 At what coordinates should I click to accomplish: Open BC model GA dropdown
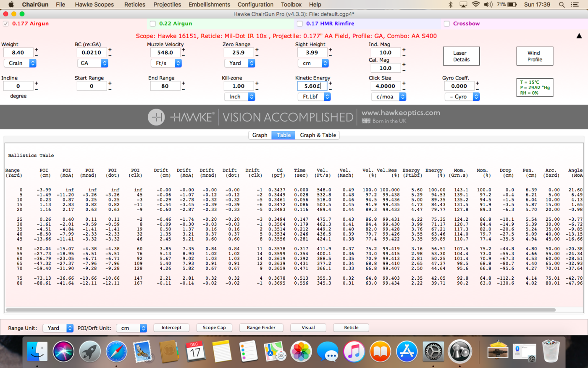tap(92, 63)
